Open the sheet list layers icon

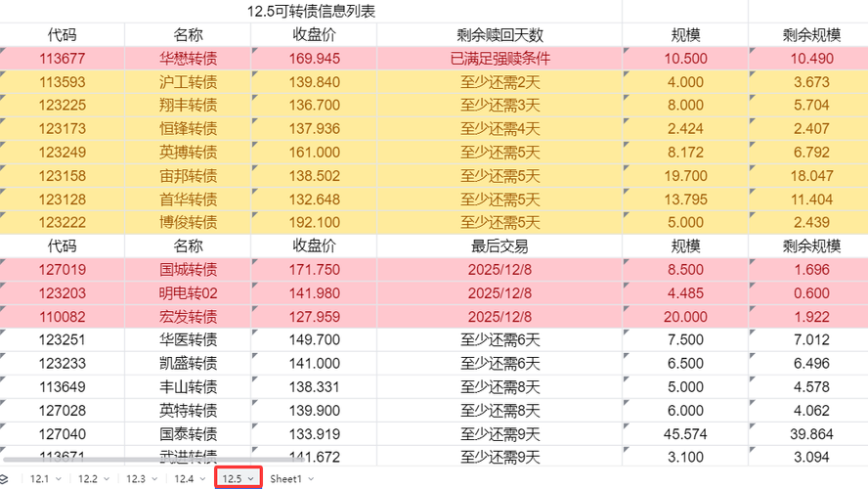(x=4, y=479)
